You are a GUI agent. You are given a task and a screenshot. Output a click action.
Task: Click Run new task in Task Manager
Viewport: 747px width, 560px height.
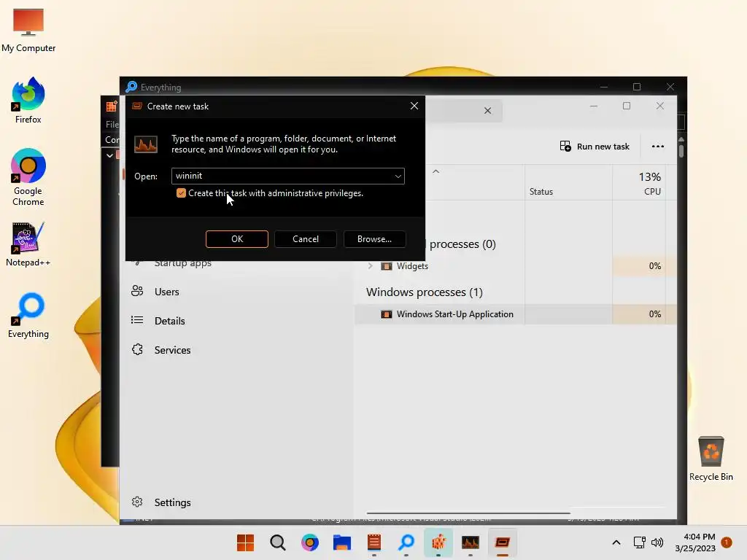(595, 146)
